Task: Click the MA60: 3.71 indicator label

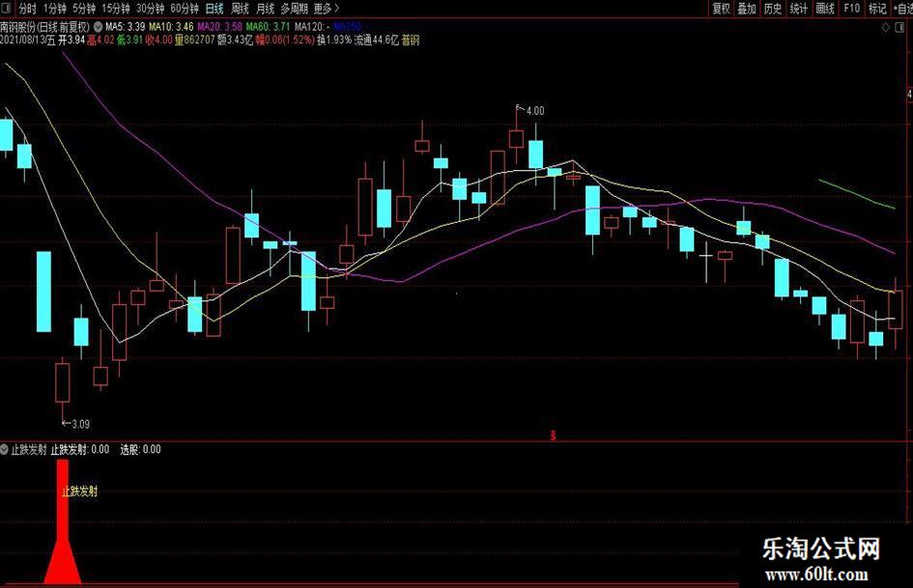Action: (268, 27)
